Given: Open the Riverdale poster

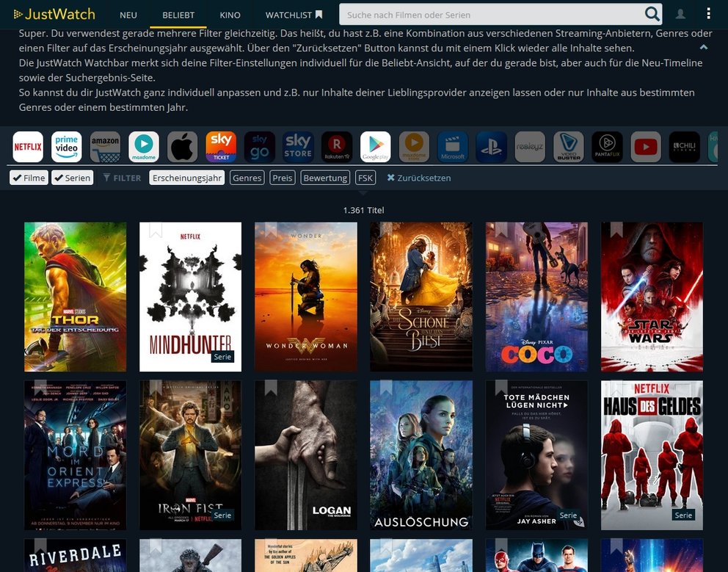Looking at the screenshot, I should click(75, 555).
